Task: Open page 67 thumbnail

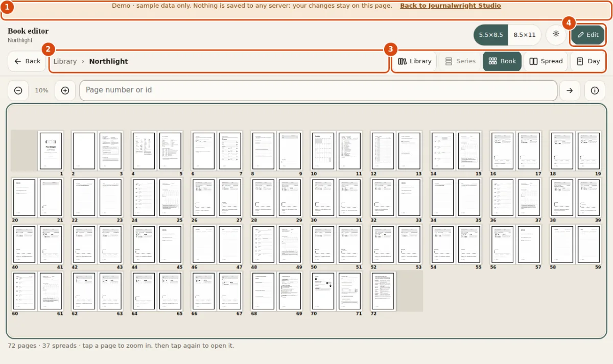Action: coord(230,291)
